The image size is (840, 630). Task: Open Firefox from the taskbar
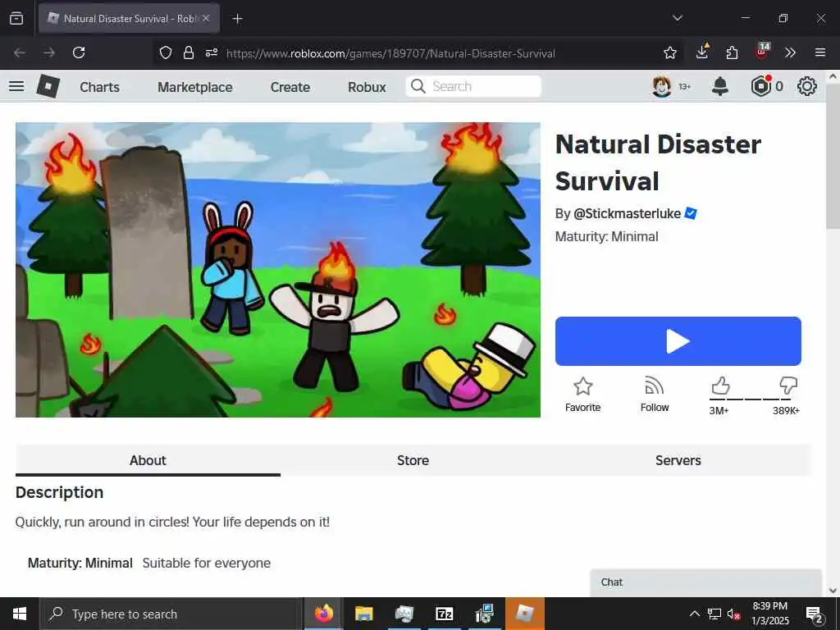(x=323, y=614)
